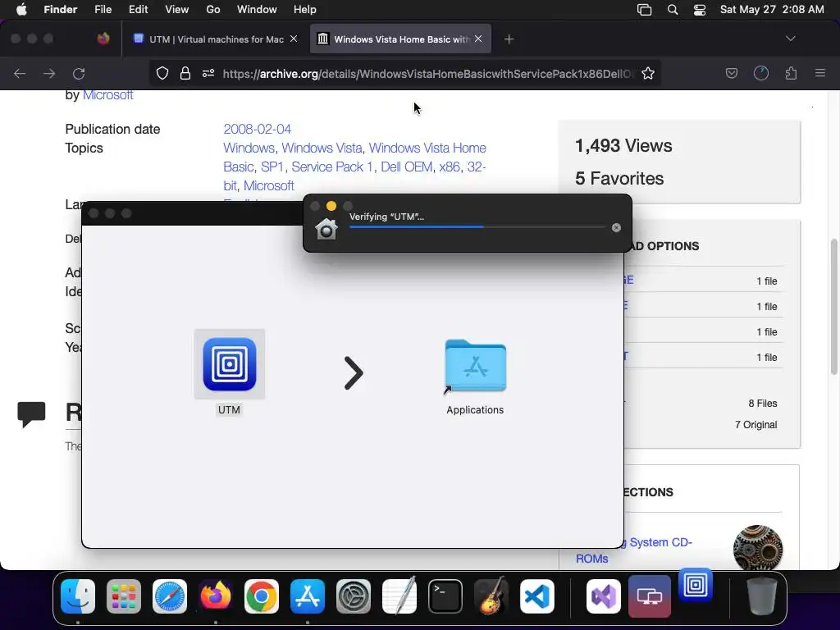Screen dimensions: 840x630
Task: Click the UTM icon in the Dock
Action: click(x=696, y=584)
